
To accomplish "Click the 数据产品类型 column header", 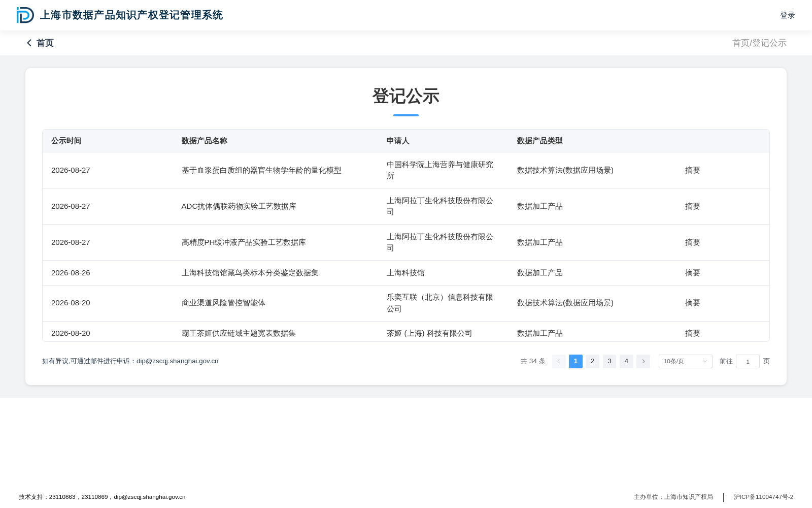I will point(540,141).
